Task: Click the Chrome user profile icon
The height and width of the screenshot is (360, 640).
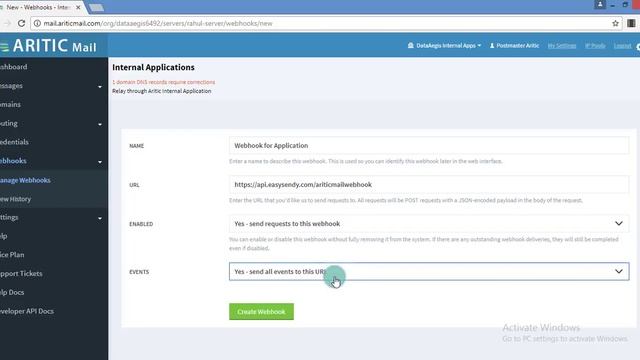Action: [600, 4]
